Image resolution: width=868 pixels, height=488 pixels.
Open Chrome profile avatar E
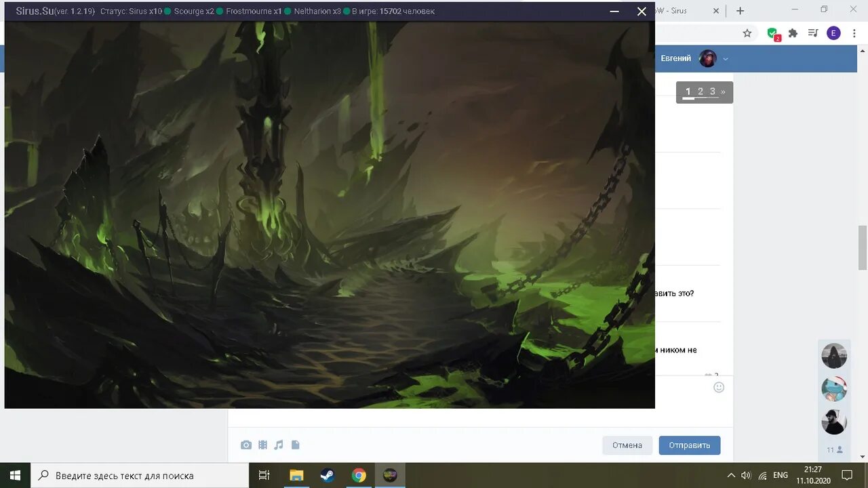click(834, 33)
